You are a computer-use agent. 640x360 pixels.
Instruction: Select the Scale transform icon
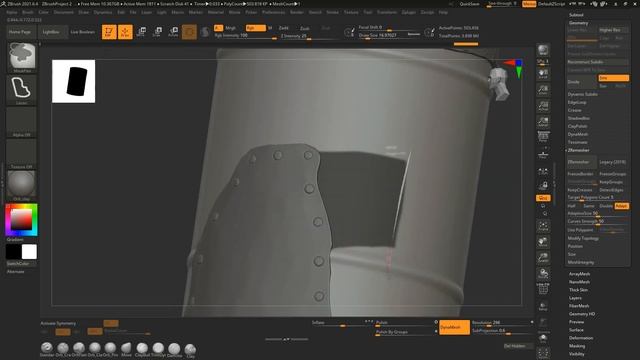[x=157, y=32]
